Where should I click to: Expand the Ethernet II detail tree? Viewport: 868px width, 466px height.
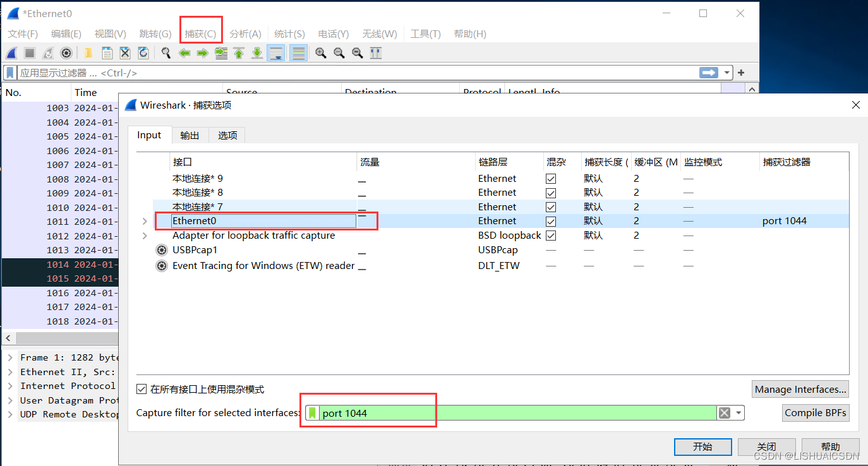[10, 372]
